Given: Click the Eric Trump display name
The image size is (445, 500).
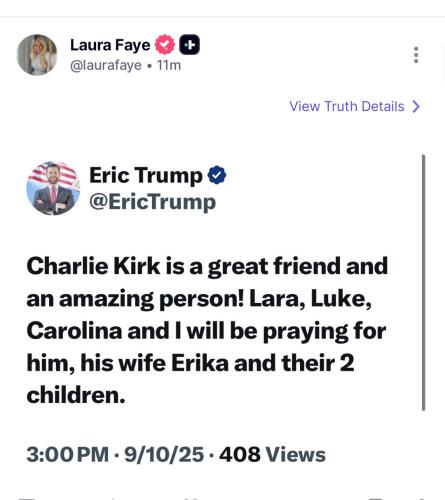Looking at the screenshot, I should click(146, 175).
